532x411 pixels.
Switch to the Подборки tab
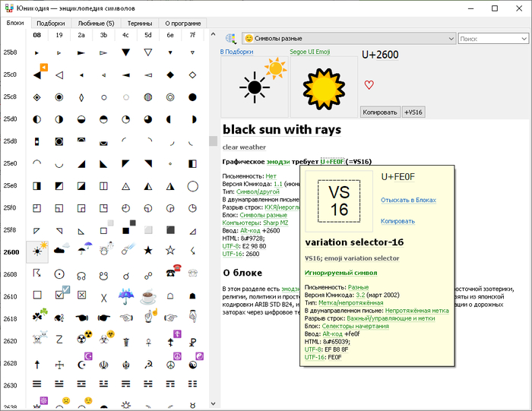(x=50, y=24)
